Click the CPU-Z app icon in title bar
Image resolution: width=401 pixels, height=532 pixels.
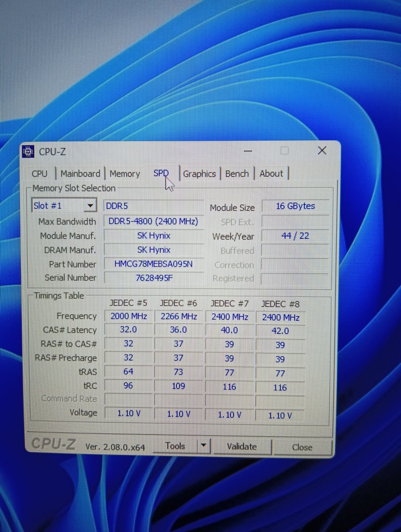(x=29, y=151)
